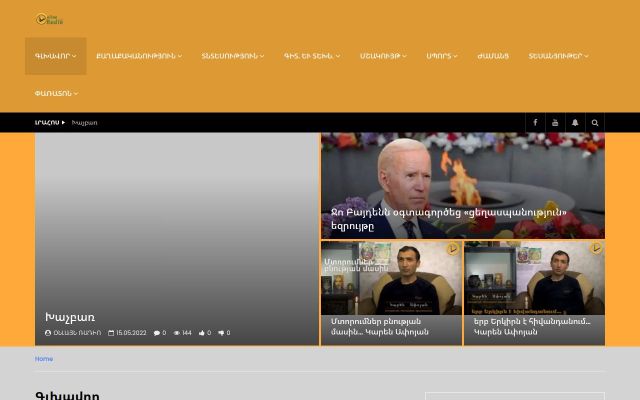Click play badge on Երբ Երկիրն video thumbnail
640x400 pixels.
point(596,248)
